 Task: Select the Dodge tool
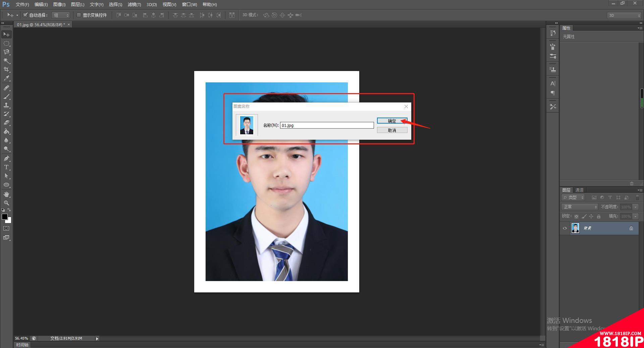(6, 149)
